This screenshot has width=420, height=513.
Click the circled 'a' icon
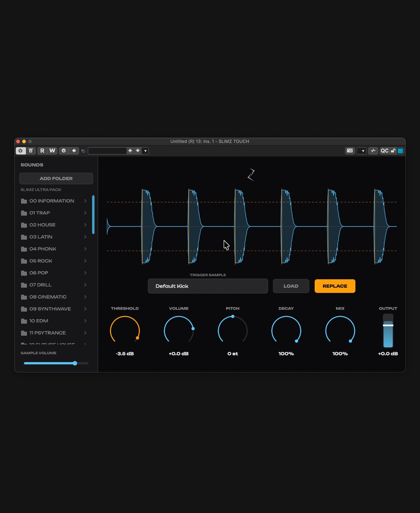pyautogui.click(x=64, y=151)
